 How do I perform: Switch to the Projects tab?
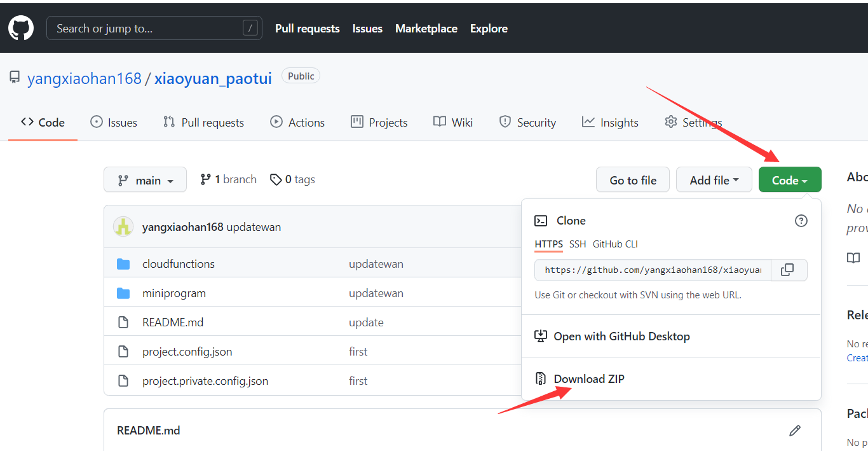pos(379,122)
